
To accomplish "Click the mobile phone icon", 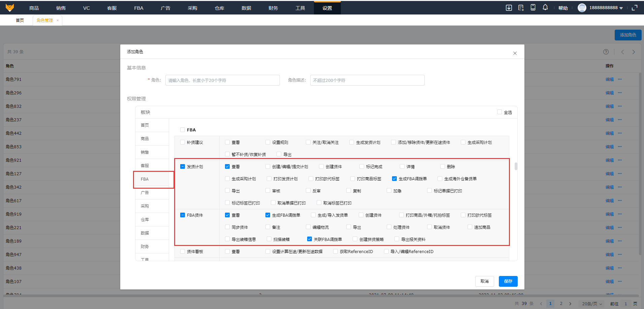I will click(533, 7).
